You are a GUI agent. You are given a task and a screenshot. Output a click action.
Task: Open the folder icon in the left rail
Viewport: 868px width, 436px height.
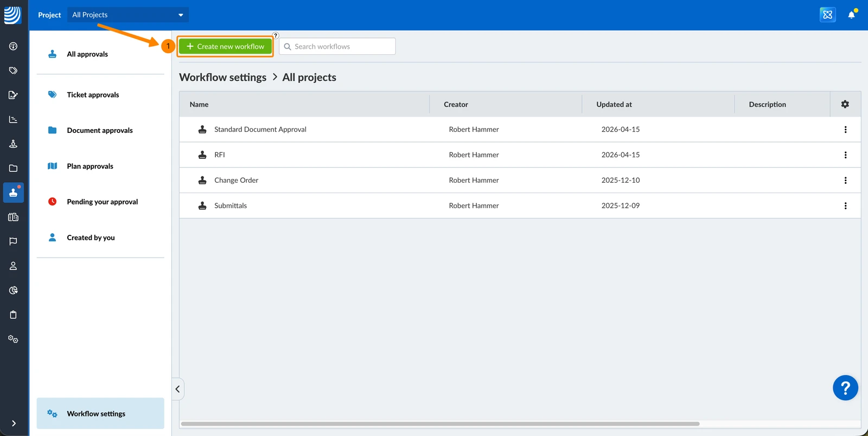pos(14,168)
